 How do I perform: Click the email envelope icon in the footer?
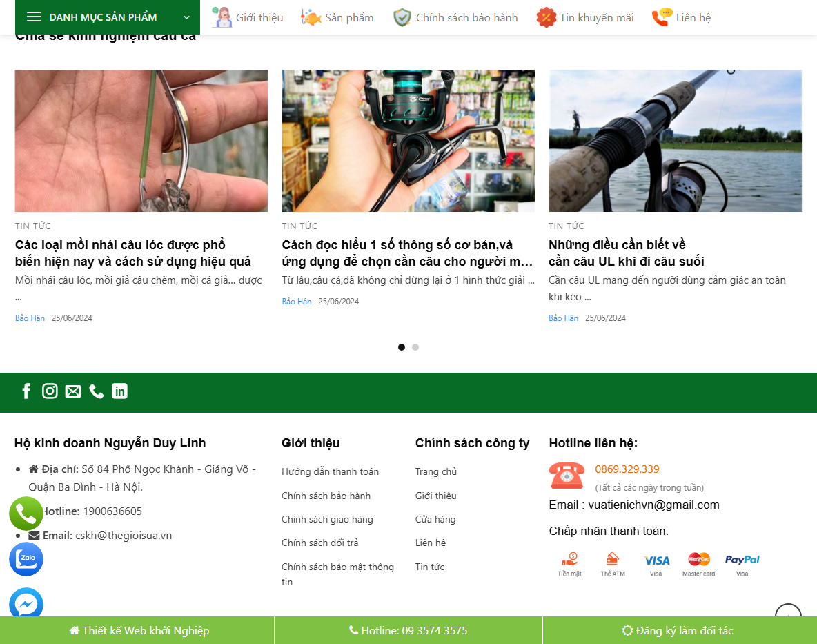click(73, 391)
